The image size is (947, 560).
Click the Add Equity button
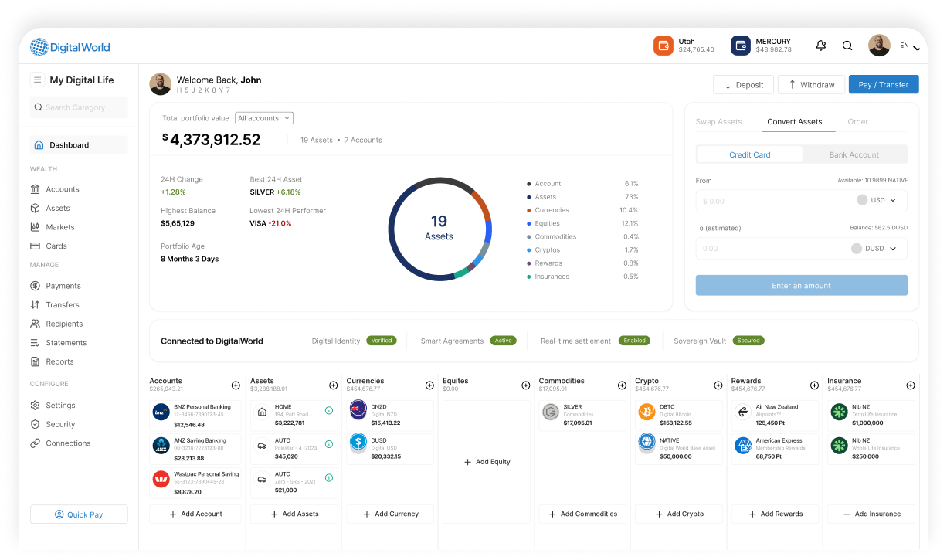tap(487, 462)
